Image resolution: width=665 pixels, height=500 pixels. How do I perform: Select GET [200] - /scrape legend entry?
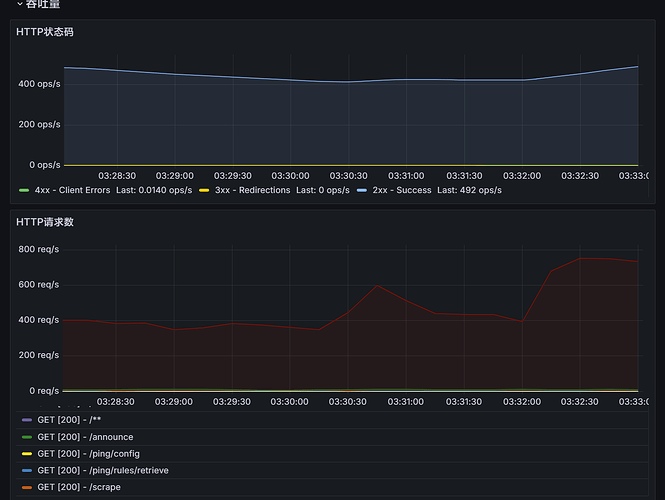point(80,487)
